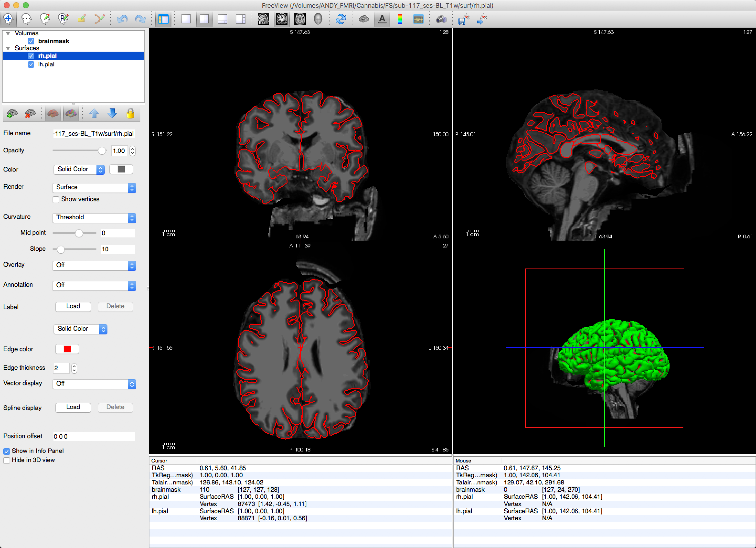Switch to the 1x1 single view layout
The width and height of the screenshot is (756, 548).
[x=186, y=19]
